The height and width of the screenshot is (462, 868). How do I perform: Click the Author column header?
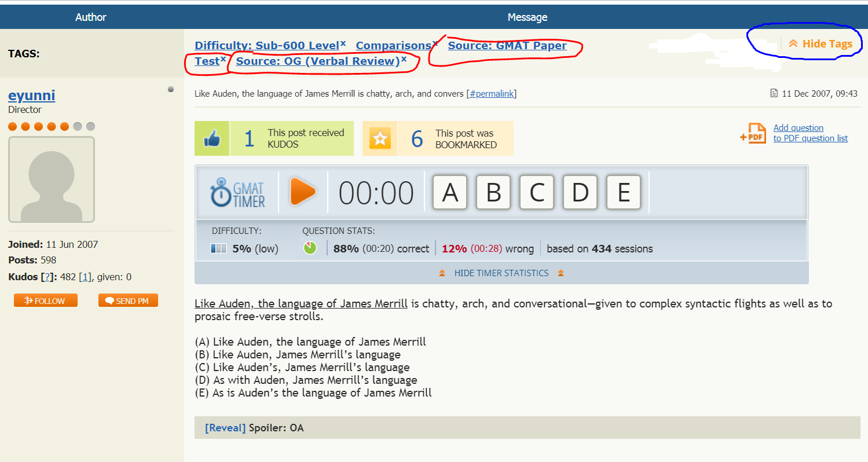91,17
